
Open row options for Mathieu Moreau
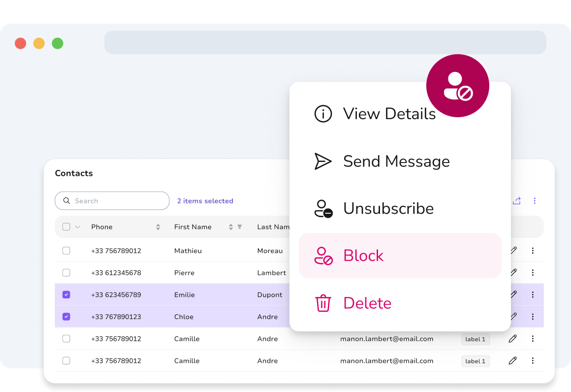pyautogui.click(x=533, y=251)
